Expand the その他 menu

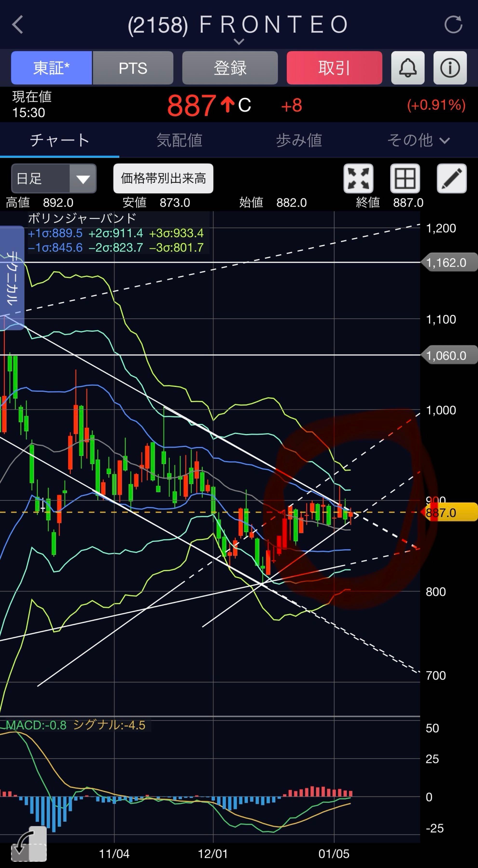tap(418, 140)
